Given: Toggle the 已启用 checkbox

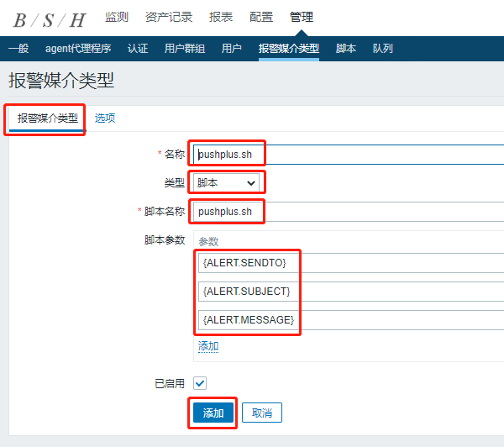Looking at the screenshot, I should pos(200,383).
